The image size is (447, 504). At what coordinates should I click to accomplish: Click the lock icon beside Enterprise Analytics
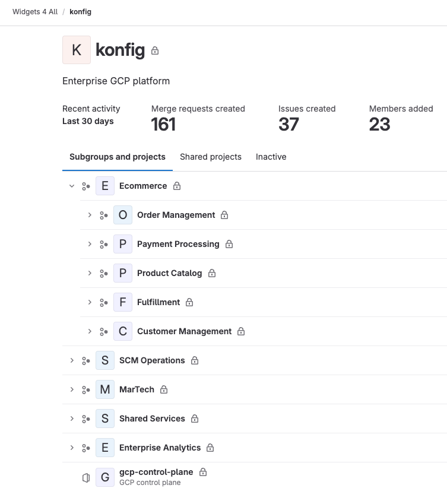tap(210, 448)
